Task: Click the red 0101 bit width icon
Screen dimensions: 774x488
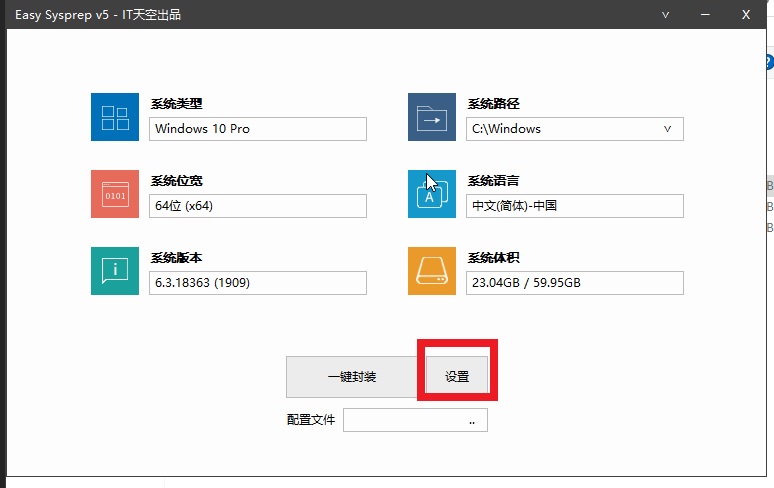Action: pyautogui.click(x=115, y=194)
